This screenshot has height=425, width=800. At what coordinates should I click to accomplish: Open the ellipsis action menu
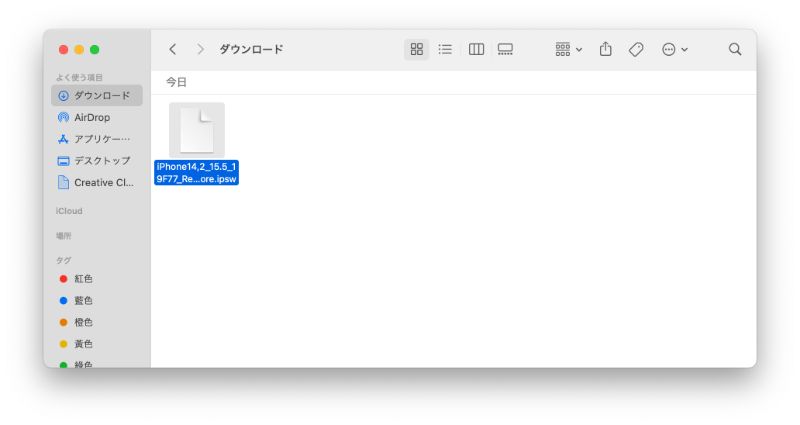click(x=674, y=49)
